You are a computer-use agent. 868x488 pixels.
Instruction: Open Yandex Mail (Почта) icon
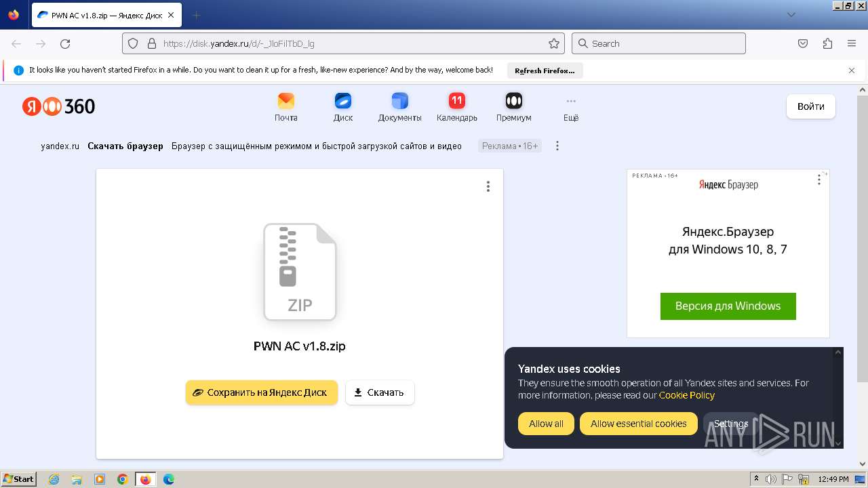tap(286, 107)
